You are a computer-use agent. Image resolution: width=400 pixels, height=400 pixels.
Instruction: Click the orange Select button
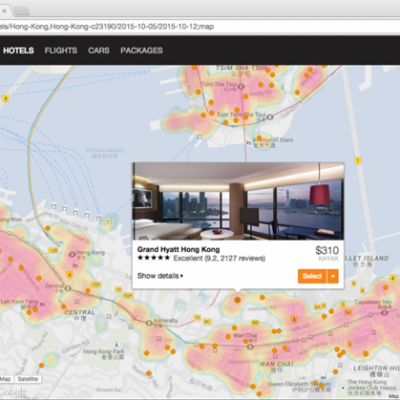point(312,276)
